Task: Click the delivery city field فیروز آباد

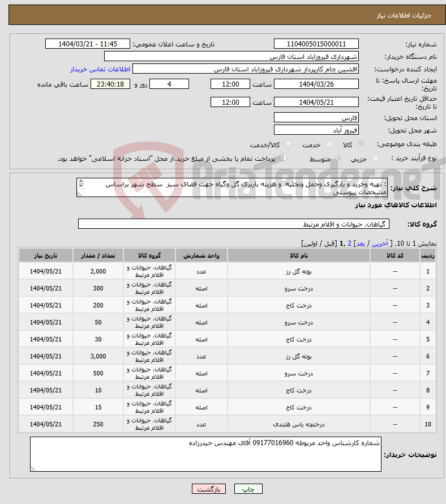Action: [316, 130]
